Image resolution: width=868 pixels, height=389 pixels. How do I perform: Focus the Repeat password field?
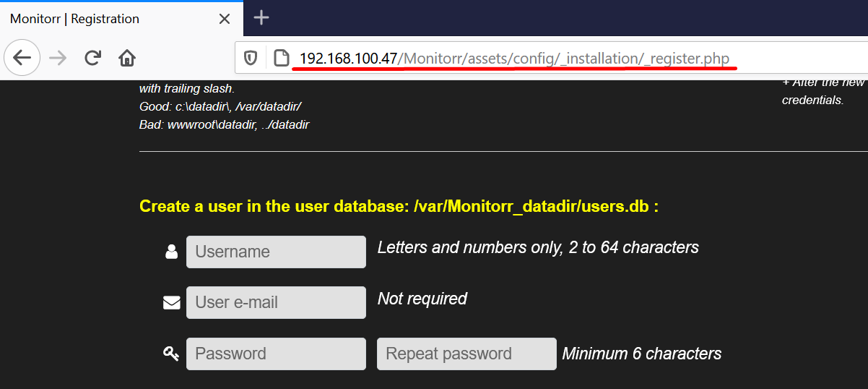(466, 354)
